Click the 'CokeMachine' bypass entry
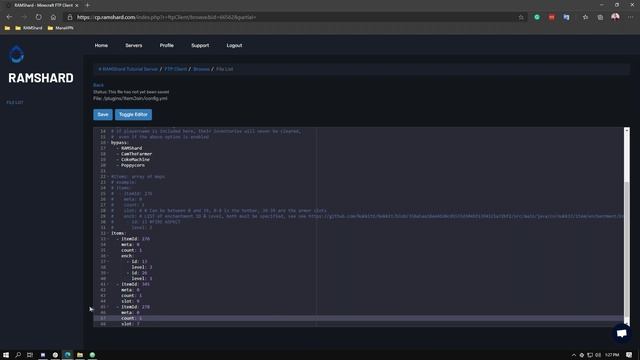This screenshot has width=640, height=360. click(x=135, y=160)
